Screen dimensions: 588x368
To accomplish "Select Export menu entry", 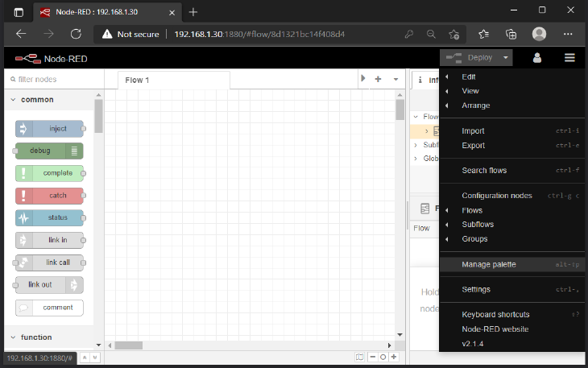I will pos(511,146).
